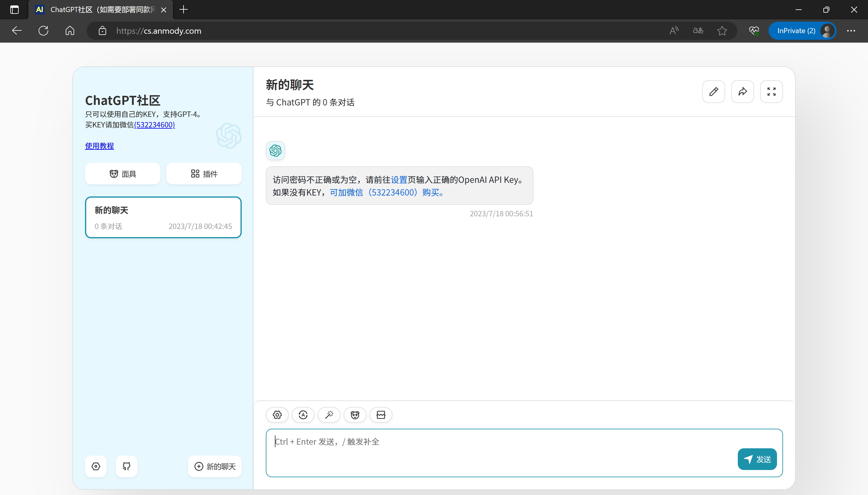Viewport: 868px width, 495px height.
Task: Click the (532234600) WeChat link in sidebar
Action: (x=154, y=125)
